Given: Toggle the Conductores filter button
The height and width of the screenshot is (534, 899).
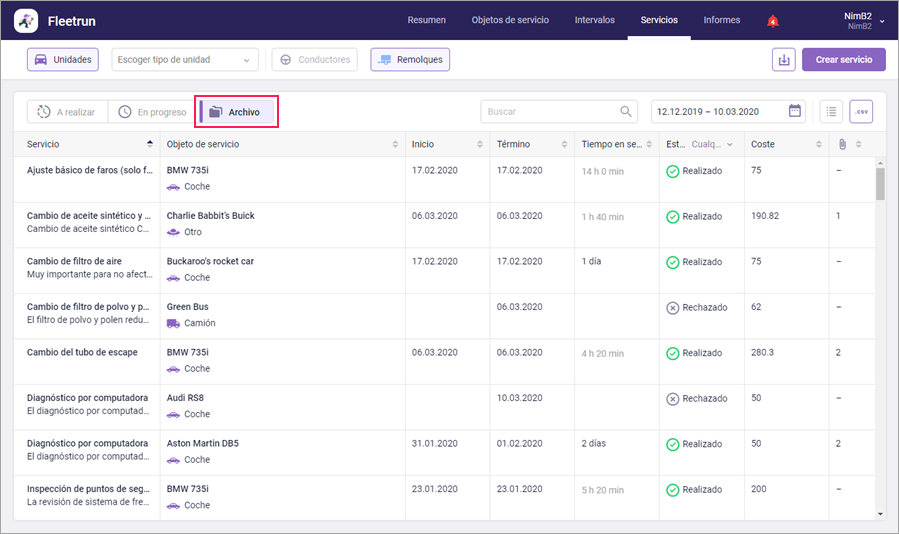Looking at the screenshot, I should tap(316, 60).
